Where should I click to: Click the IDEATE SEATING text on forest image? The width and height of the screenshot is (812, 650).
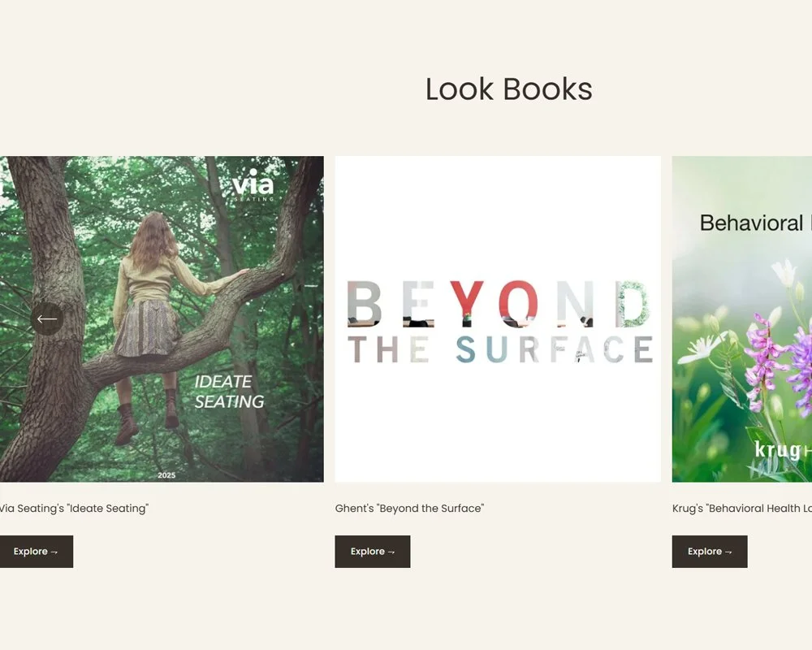click(x=229, y=392)
